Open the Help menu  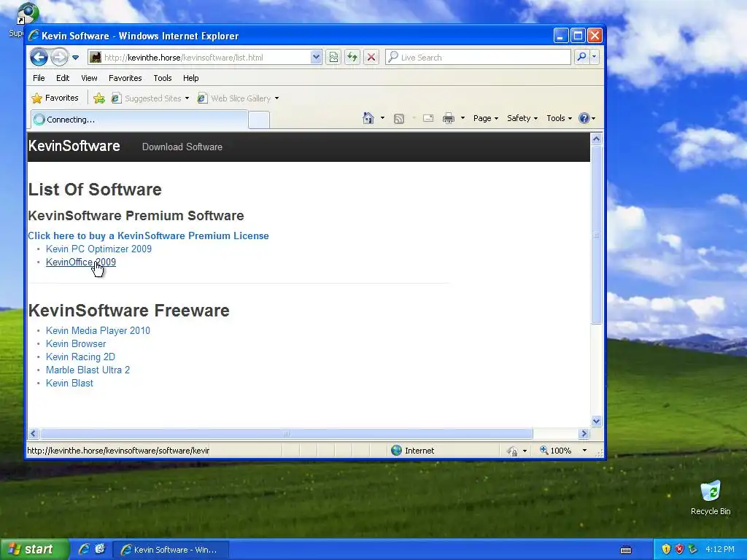(x=190, y=78)
